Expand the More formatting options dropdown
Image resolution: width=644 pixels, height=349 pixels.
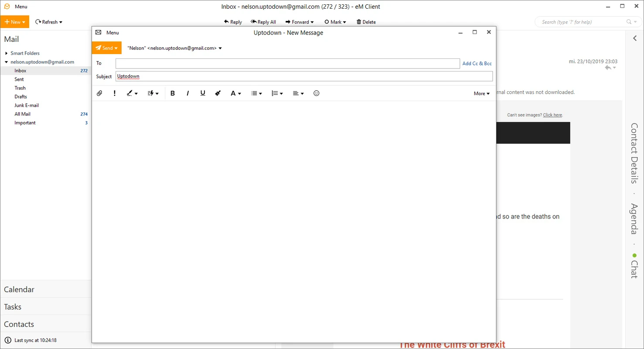pyautogui.click(x=481, y=93)
